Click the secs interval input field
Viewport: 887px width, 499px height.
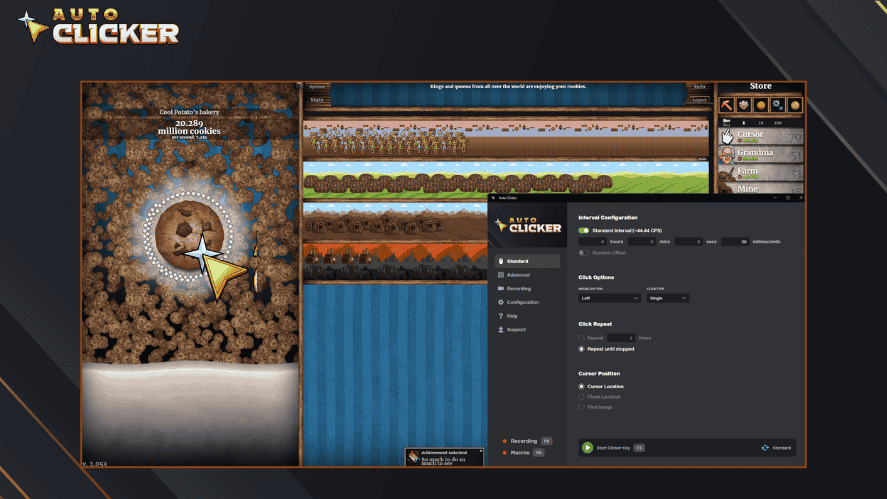pyautogui.click(x=688, y=242)
